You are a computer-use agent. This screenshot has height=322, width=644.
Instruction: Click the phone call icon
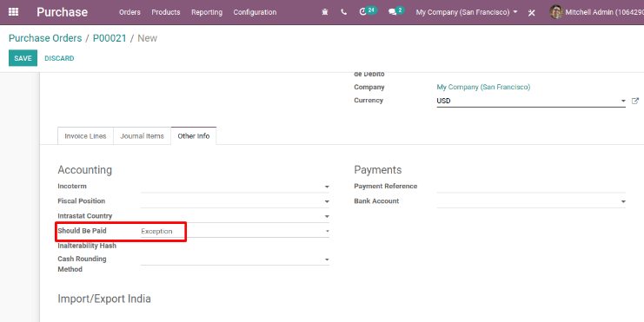coord(344,12)
